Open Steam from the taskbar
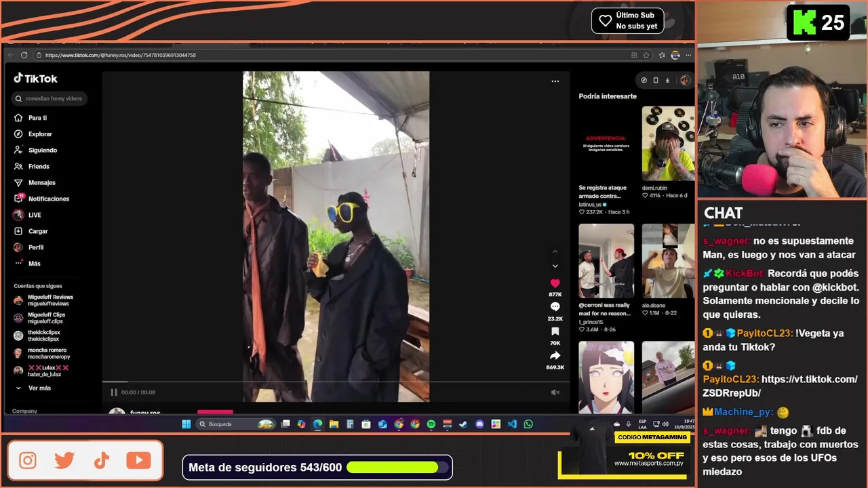The image size is (868, 488). coord(463,424)
